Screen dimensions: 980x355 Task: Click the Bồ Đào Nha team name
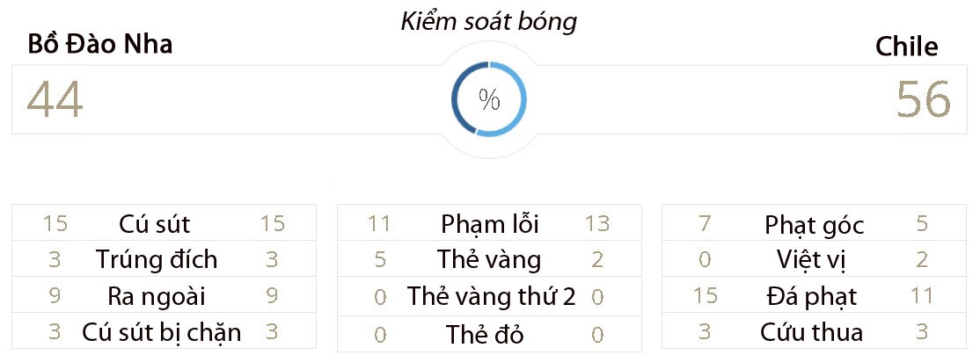click(x=99, y=44)
